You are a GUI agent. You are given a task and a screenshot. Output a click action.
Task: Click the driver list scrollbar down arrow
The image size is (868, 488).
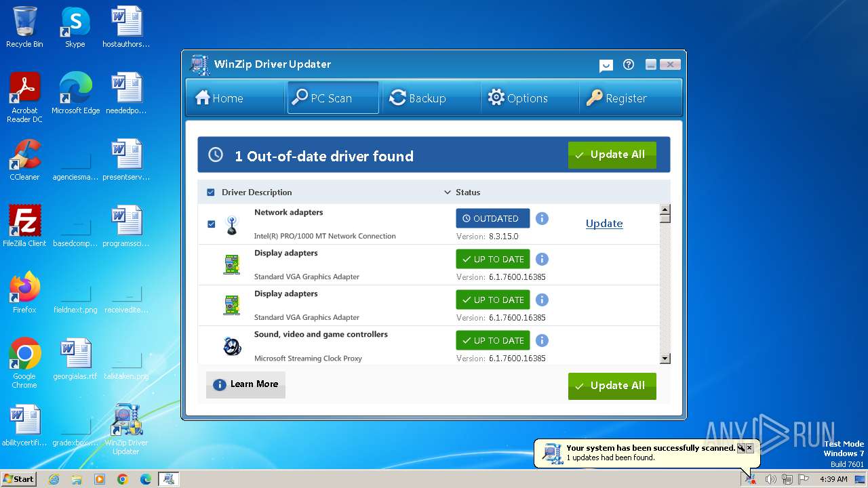click(x=665, y=359)
